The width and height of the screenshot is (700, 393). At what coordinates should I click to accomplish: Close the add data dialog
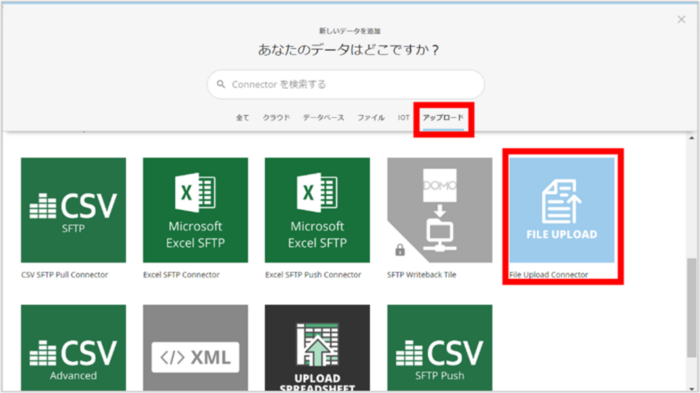coord(681,19)
